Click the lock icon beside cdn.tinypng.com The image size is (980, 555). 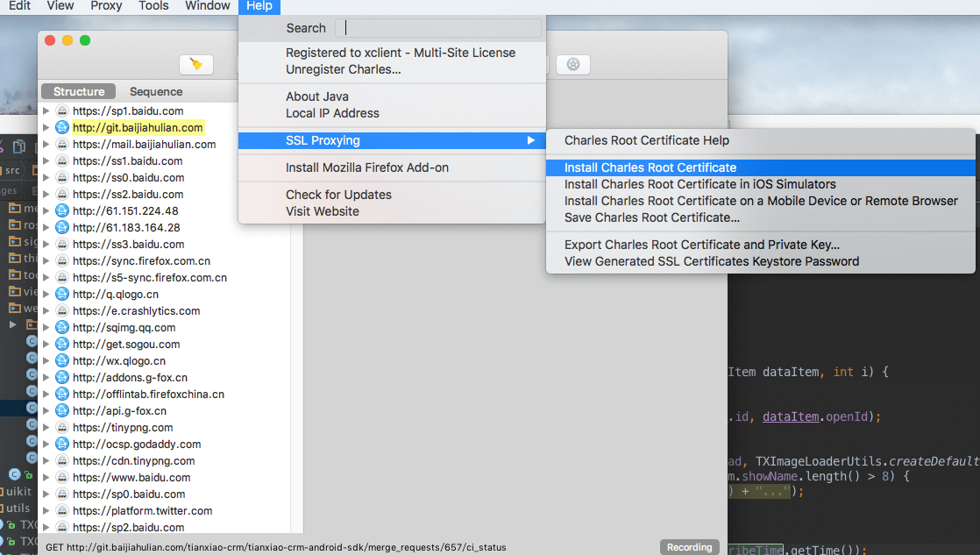[62, 460]
